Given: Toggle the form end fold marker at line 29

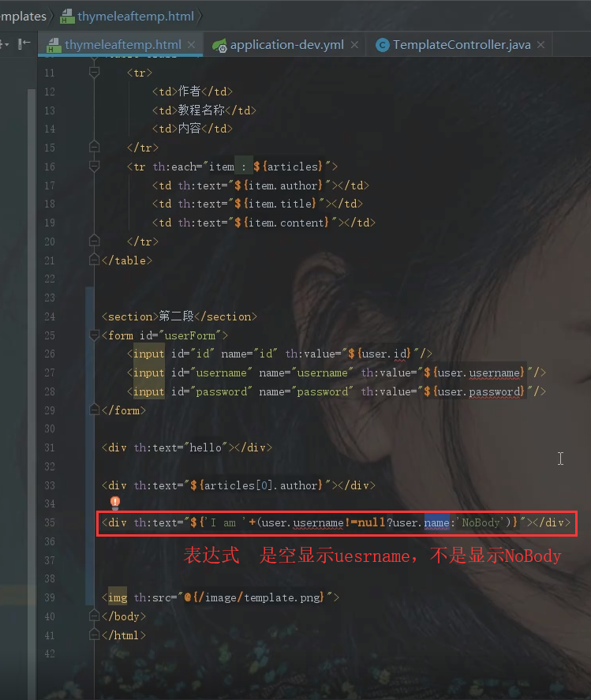Looking at the screenshot, I should click(94, 410).
